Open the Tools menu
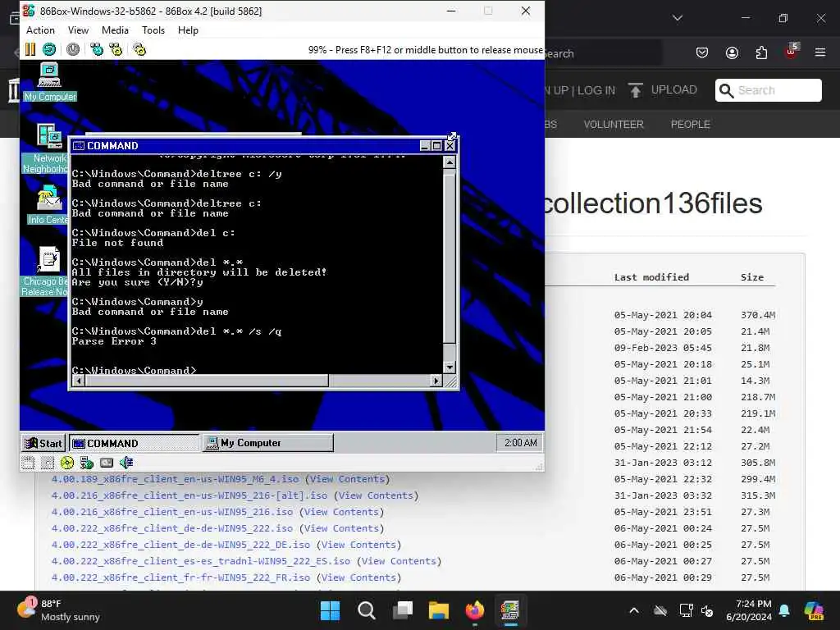Image resolution: width=840 pixels, height=630 pixels. 153,30
